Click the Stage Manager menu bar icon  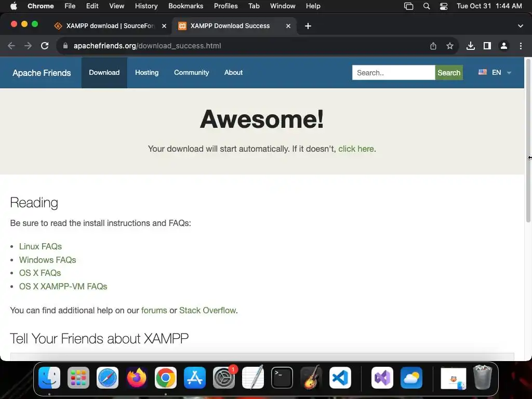click(408, 6)
